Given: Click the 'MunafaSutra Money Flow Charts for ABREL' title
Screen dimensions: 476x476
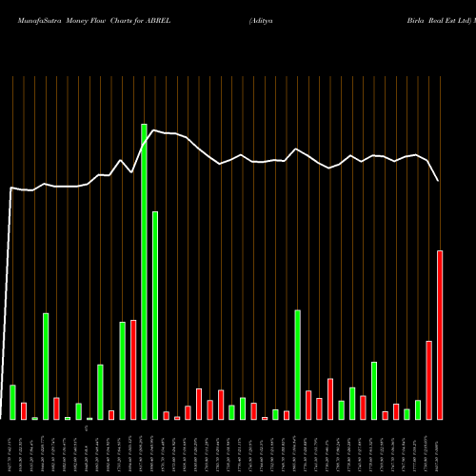Looking at the screenshot, I should [94, 21].
